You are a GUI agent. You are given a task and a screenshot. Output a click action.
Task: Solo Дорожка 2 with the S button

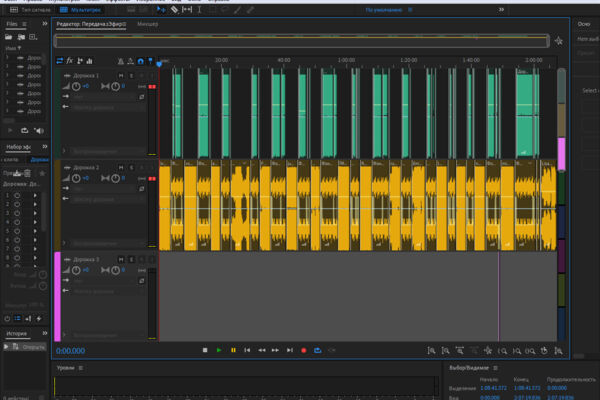pyautogui.click(x=131, y=168)
